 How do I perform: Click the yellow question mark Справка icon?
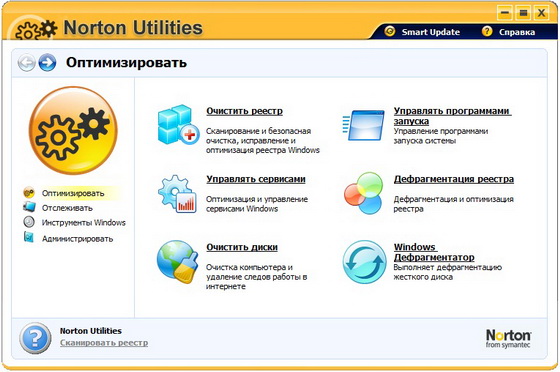(x=487, y=31)
